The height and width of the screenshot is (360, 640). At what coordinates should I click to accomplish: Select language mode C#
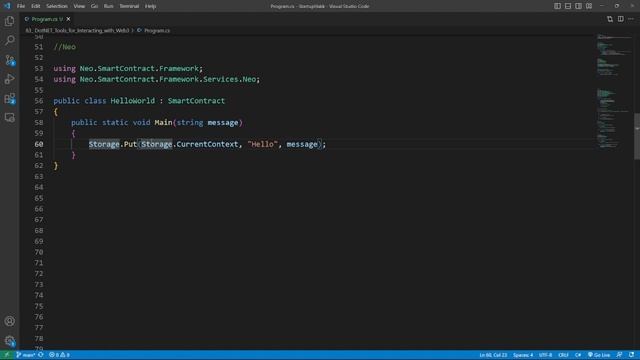pyautogui.click(x=578, y=355)
